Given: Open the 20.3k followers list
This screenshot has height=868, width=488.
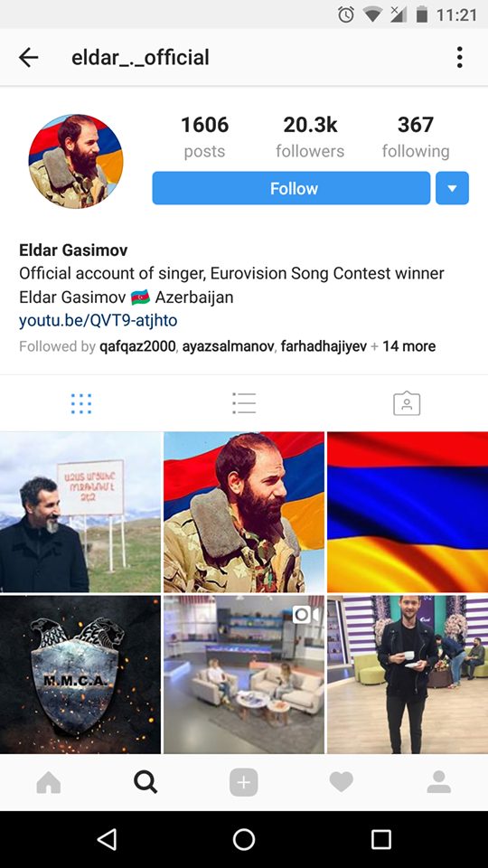Looking at the screenshot, I should click(310, 137).
